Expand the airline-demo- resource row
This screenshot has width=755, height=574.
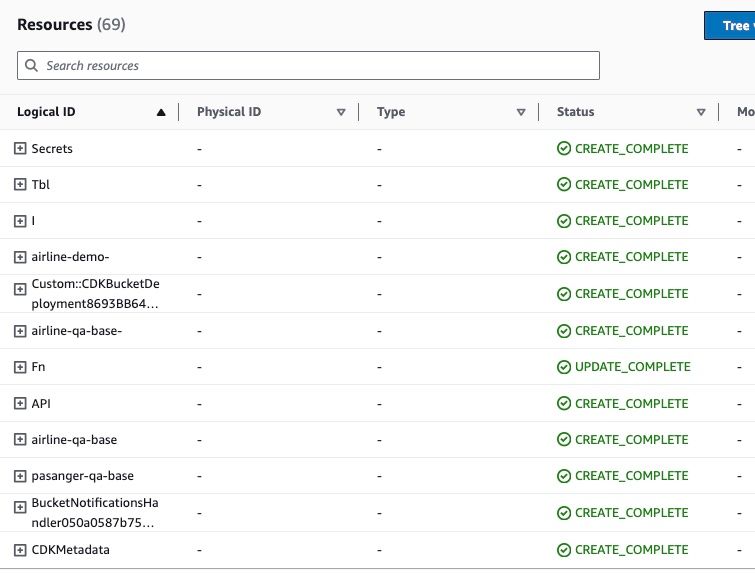click(20, 257)
